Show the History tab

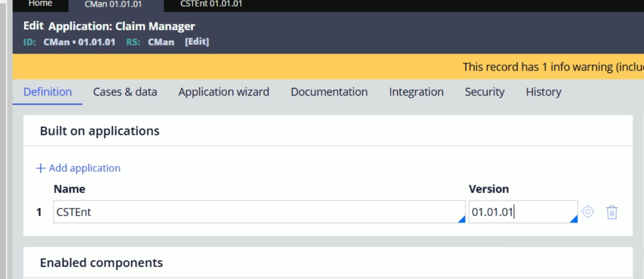(x=543, y=92)
